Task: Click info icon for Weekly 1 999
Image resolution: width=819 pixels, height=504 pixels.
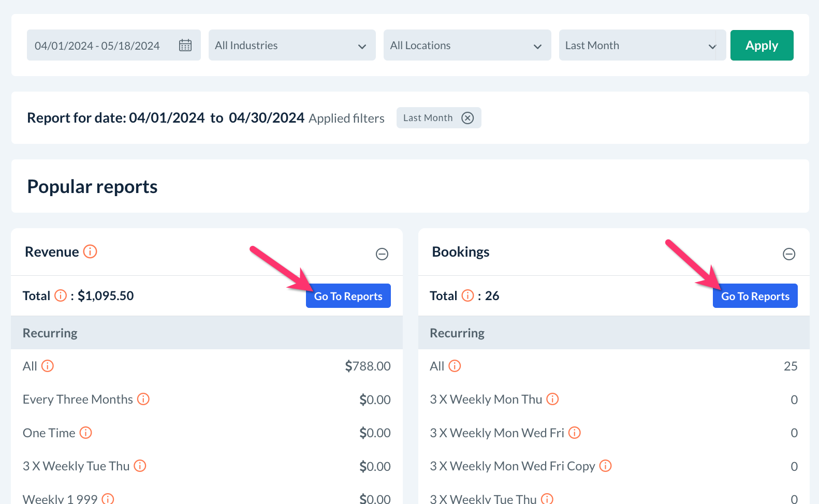Action: coord(108,499)
